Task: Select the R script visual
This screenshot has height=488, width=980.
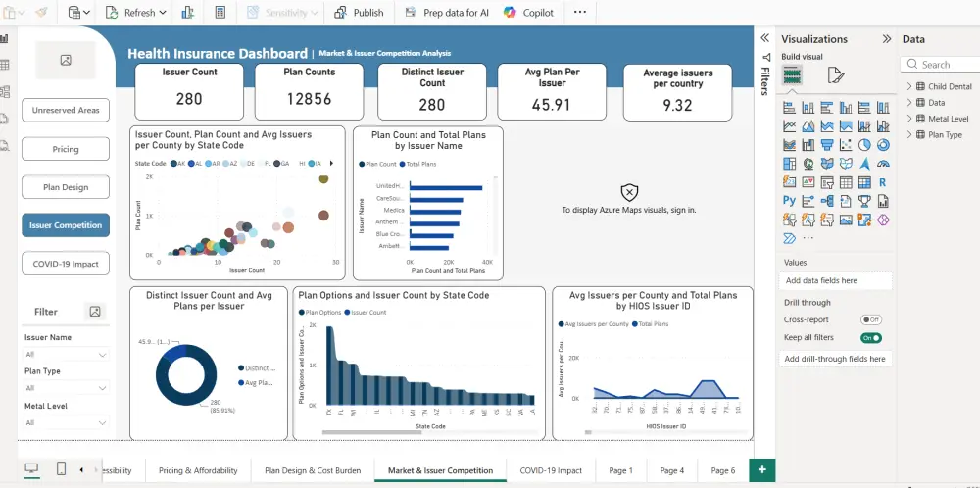Action: click(x=883, y=182)
